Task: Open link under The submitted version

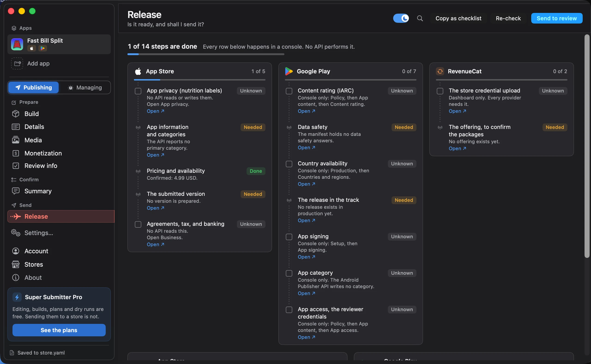Action: point(155,208)
